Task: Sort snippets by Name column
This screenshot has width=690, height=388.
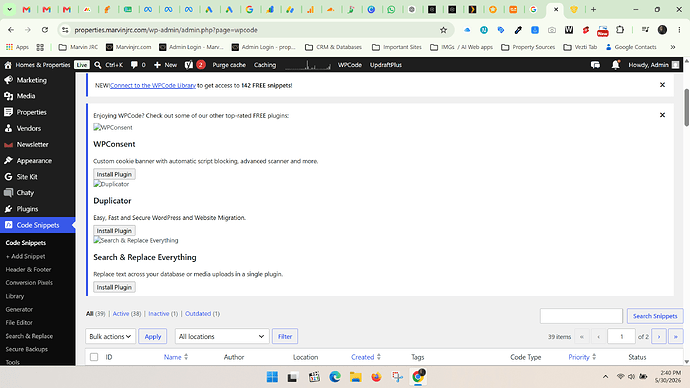Action: [x=176, y=357]
